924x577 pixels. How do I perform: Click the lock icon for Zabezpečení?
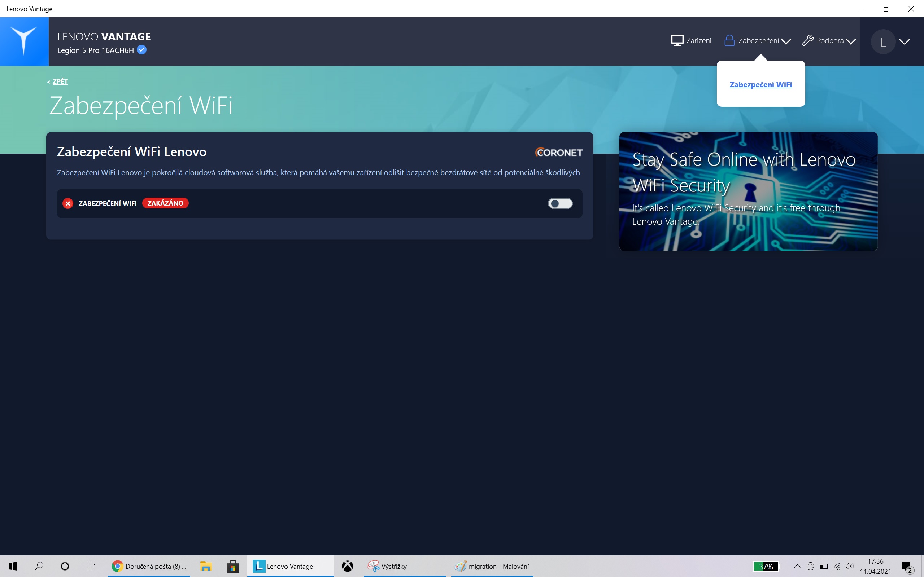tap(729, 40)
